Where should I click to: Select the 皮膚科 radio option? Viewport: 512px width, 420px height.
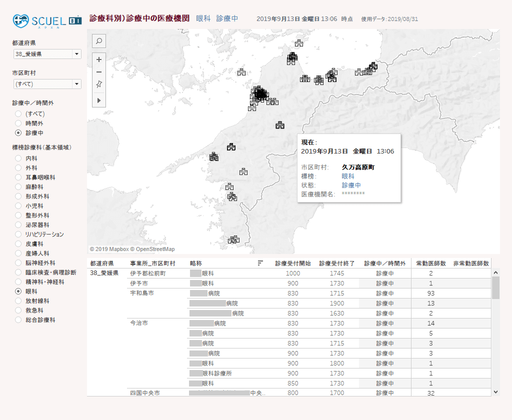point(18,244)
